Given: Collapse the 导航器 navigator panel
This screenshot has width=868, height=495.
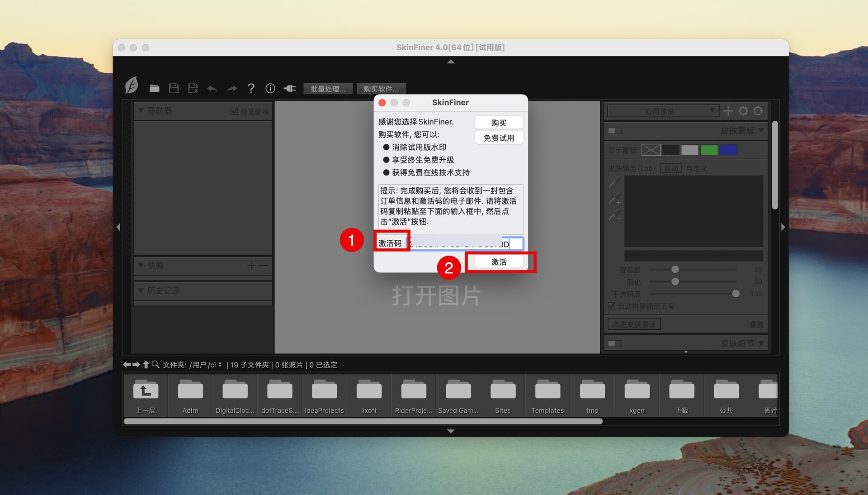Looking at the screenshot, I should click(x=141, y=111).
